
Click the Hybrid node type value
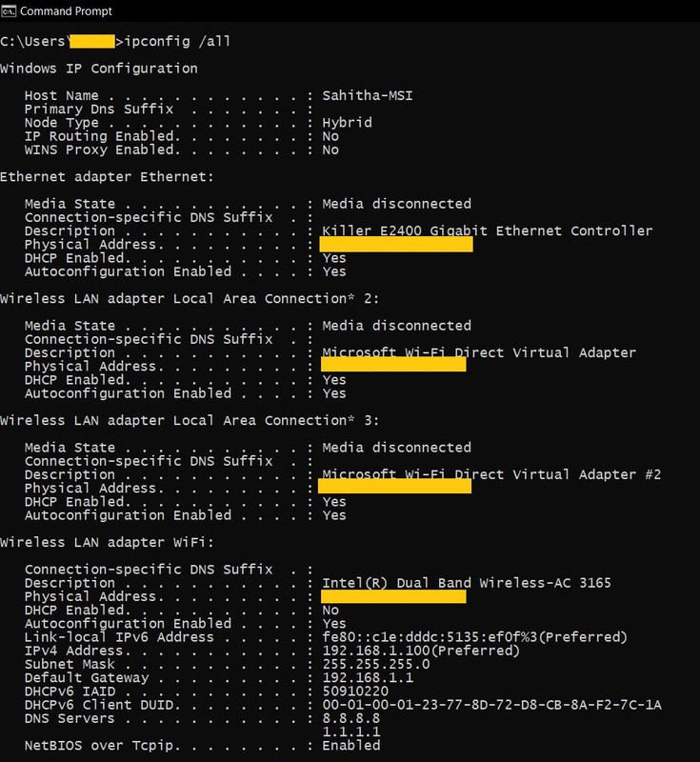tap(347, 123)
